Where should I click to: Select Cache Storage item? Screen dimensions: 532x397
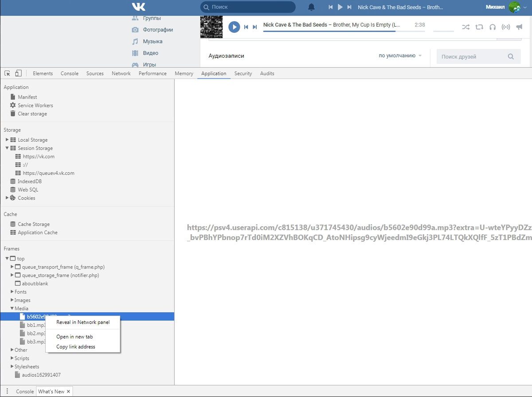34,224
